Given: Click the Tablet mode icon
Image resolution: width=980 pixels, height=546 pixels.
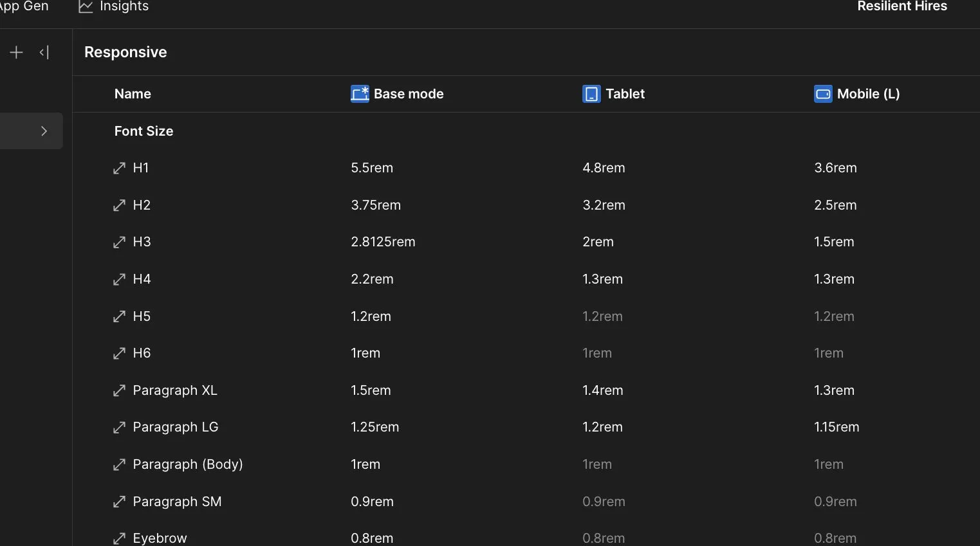Looking at the screenshot, I should (591, 94).
